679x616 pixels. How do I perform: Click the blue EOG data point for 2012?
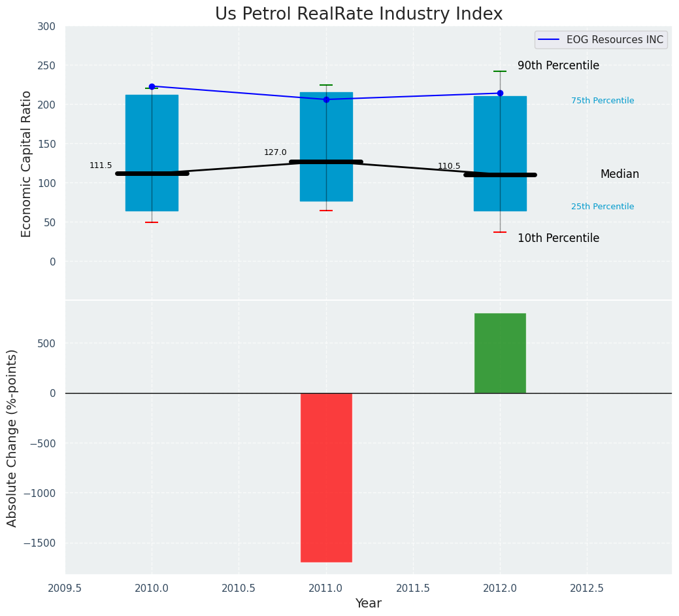tap(500, 93)
